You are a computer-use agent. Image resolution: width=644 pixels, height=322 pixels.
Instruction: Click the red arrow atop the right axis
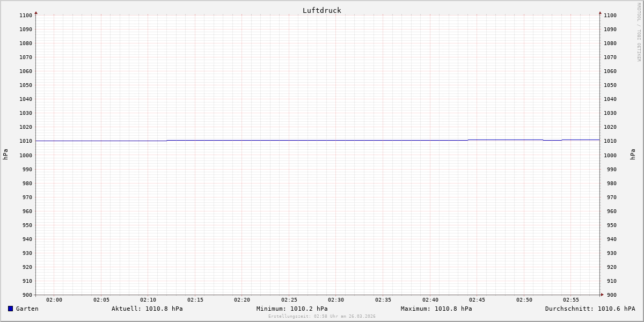pyautogui.click(x=600, y=12)
